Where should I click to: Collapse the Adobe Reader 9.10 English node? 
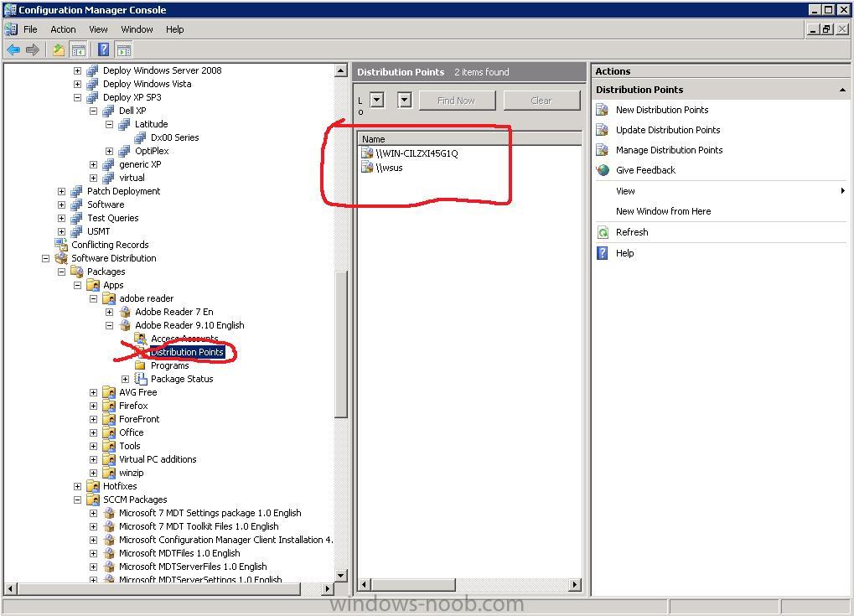coord(110,325)
